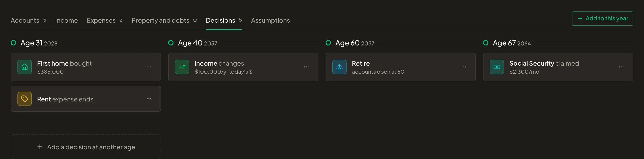The height and width of the screenshot is (159, 644).
Task: Select the Age 67 timeline marker
Action: (486, 43)
